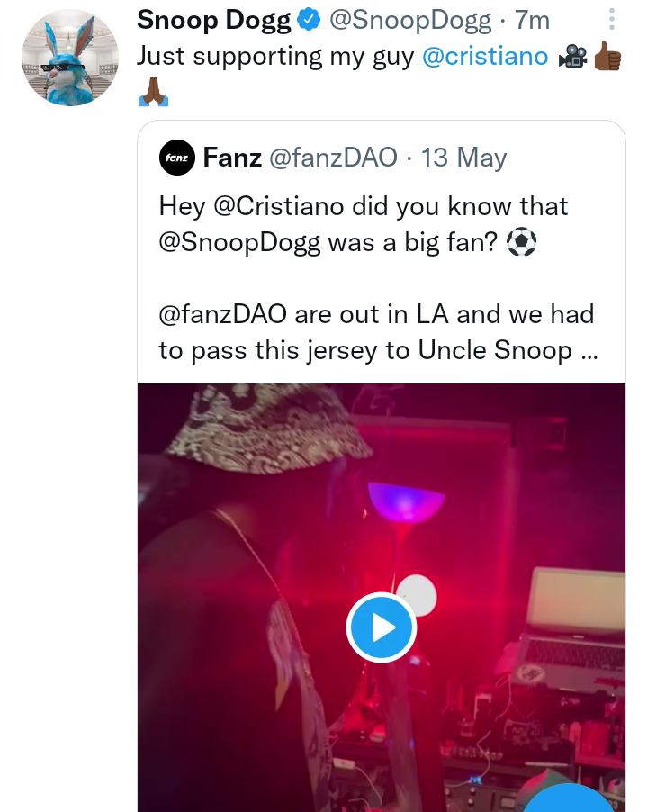
Task: Click the praying hands emoji
Action: pyautogui.click(x=151, y=91)
